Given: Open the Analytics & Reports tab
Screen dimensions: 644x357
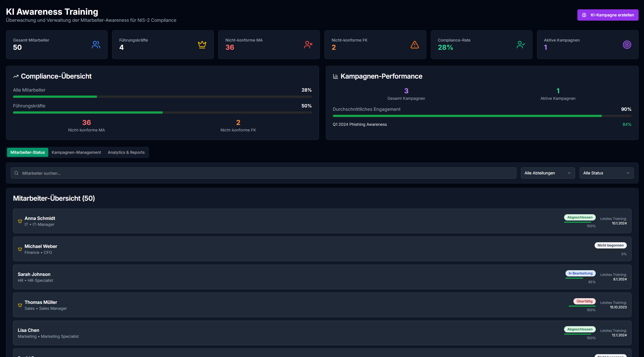Looking at the screenshot, I should (126, 152).
